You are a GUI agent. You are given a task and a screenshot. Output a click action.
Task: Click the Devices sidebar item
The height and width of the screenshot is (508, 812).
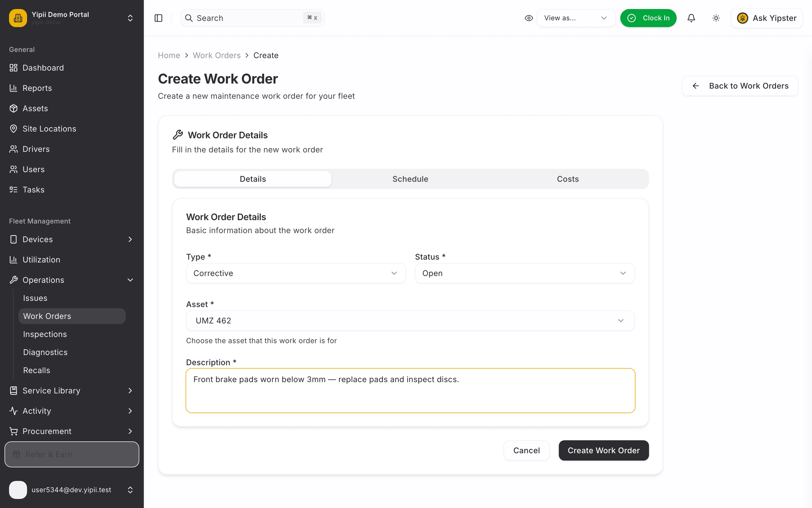click(x=71, y=240)
